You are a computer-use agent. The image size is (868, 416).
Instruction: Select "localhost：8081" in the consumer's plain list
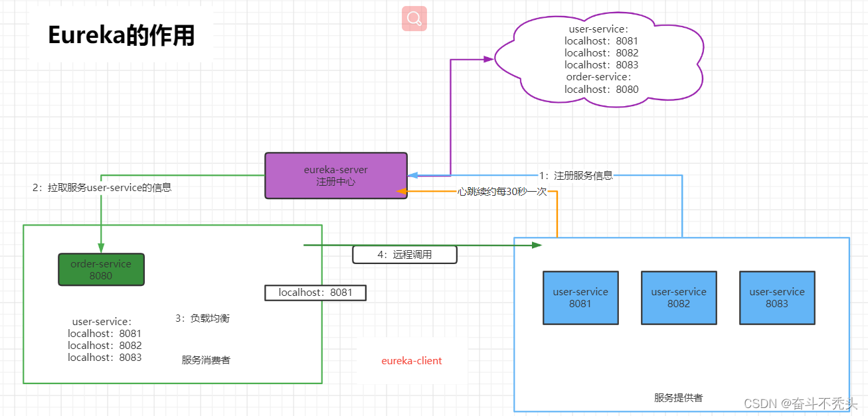tap(105, 334)
